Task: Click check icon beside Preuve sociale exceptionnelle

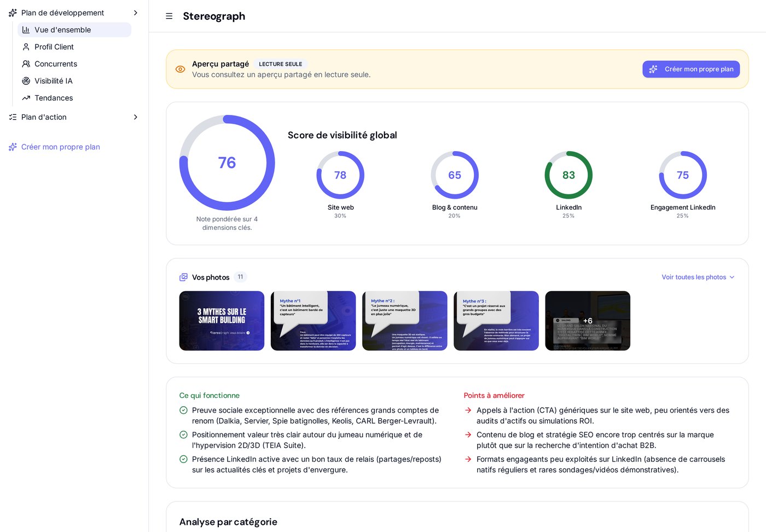Action: (x=183, y=410)
